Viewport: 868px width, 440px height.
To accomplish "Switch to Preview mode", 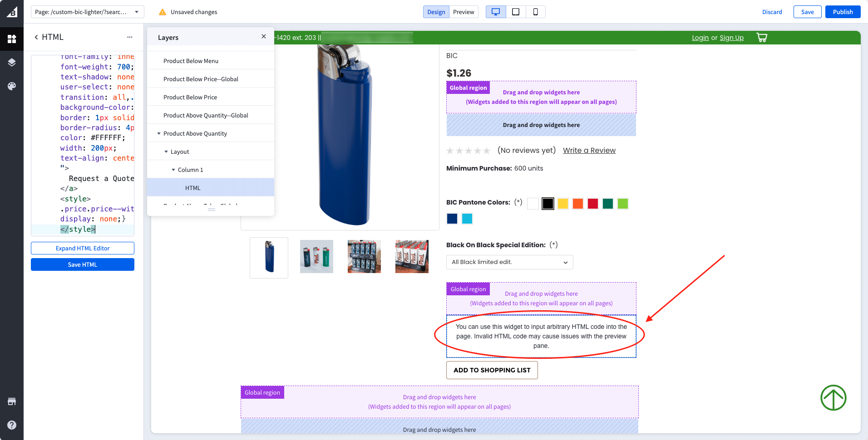I will pos(464,12).
